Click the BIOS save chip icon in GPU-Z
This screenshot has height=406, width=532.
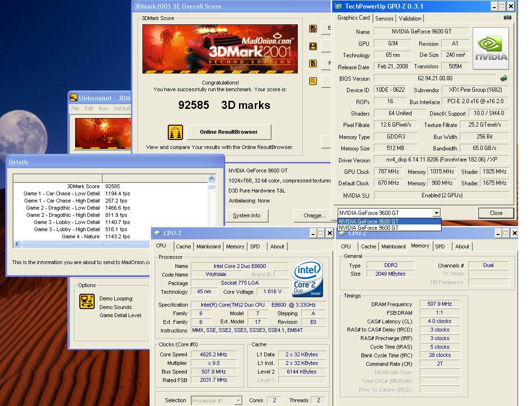pos(504,78)
